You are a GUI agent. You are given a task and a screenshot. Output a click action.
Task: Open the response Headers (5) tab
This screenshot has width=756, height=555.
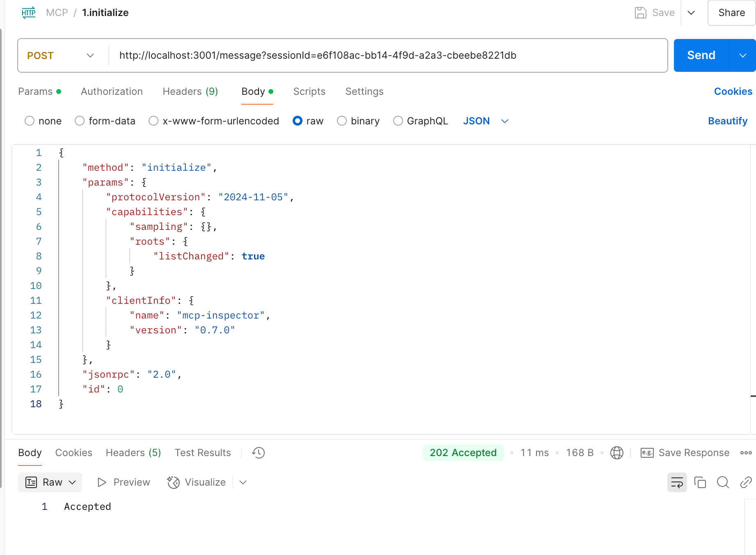tap(133, 453)
